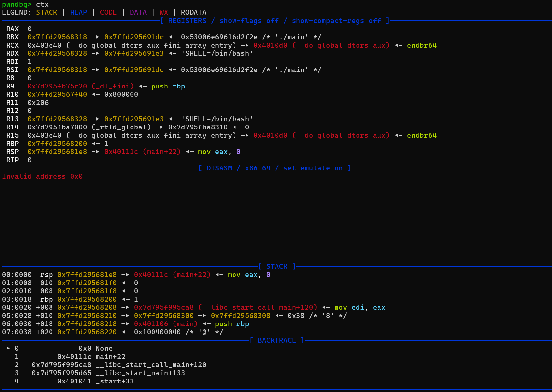Viewport: 552px width, 392px height.
Task: Click the 'Invalid address 0x0' message
Action: [42, 176]
